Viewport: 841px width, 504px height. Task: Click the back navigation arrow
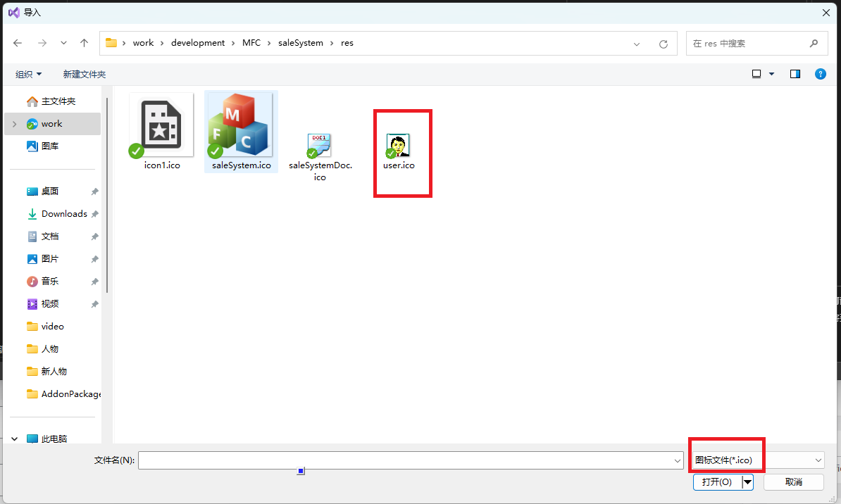18,43
